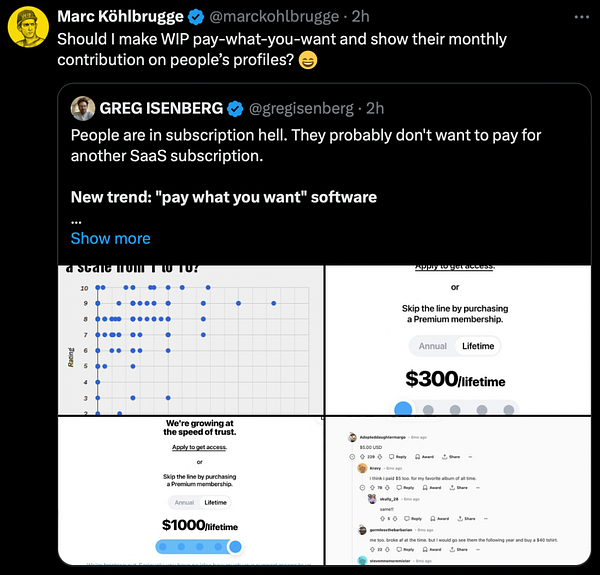Click Greg Isenberg's verified badge
This screenshot has width=600, height=575.
(235, 109)
